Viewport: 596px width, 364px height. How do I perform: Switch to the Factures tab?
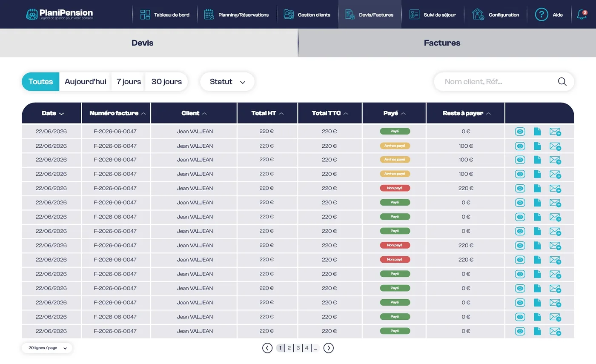pos(447,43)
